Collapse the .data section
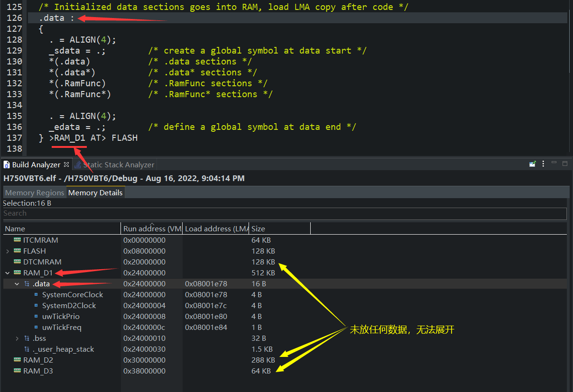Viewport: 573px width, 392px height. point(17,284)
